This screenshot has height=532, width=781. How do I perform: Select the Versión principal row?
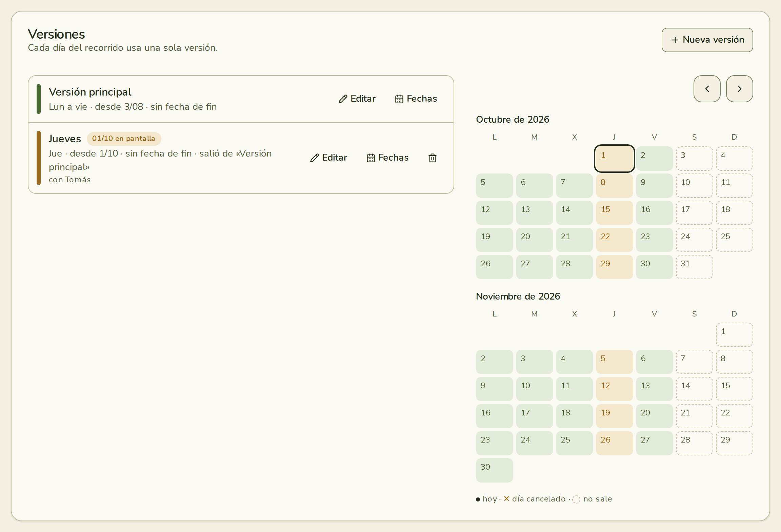241,99
